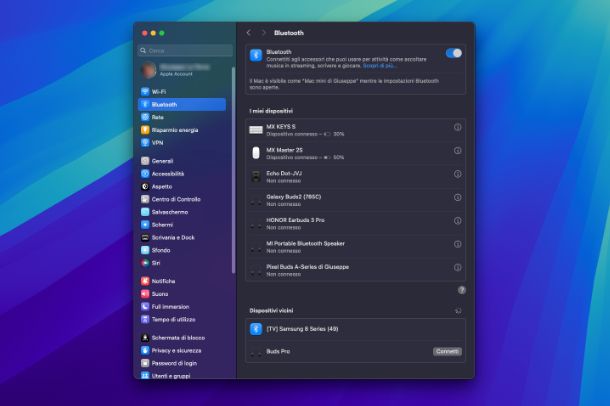This screenshot has height=406, width=610.
Task: Click the help question mark button
Action: [461, 290]
